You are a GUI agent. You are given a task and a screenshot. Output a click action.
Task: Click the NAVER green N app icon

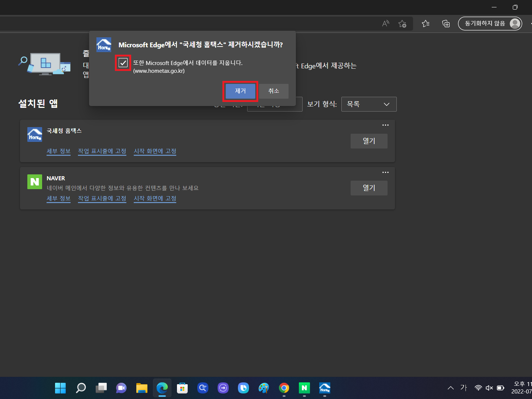point(35,182)
